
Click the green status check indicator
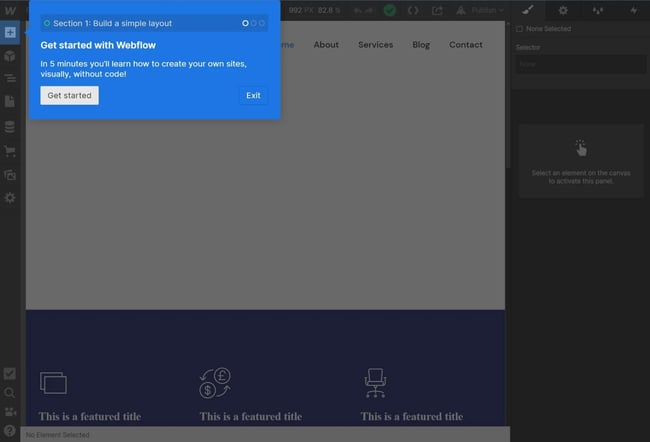click(389, 10)
